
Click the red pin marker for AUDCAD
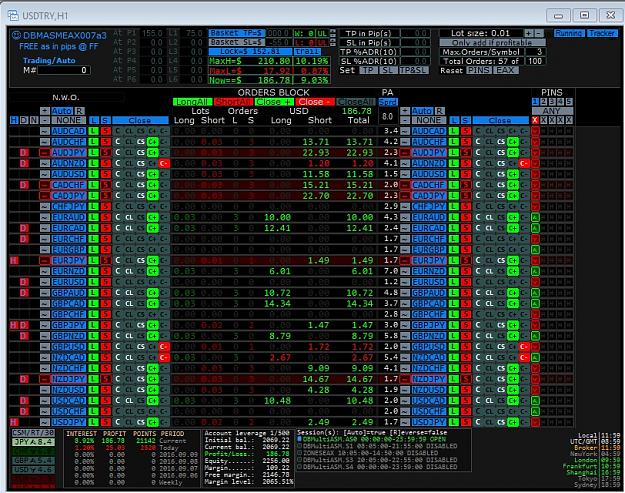(x=535, y=131)
